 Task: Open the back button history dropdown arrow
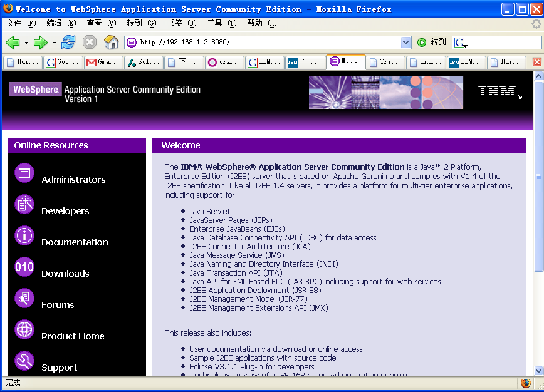click(26, 43)
